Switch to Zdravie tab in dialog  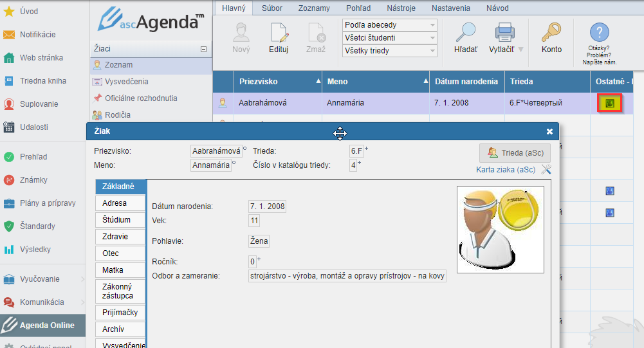click(x=120, y=237)
